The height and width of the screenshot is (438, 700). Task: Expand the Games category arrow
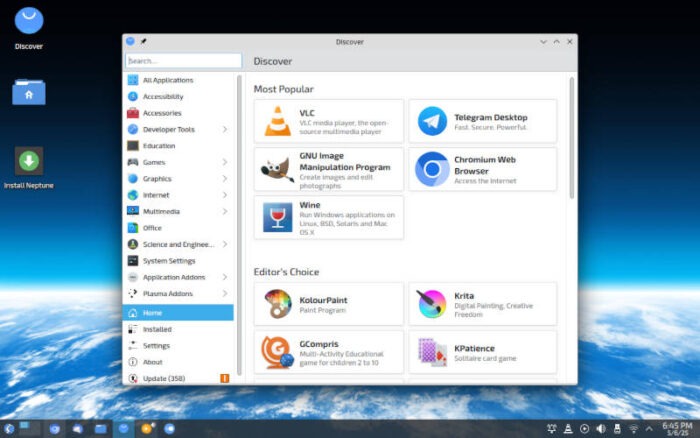[x=225, y=162]
